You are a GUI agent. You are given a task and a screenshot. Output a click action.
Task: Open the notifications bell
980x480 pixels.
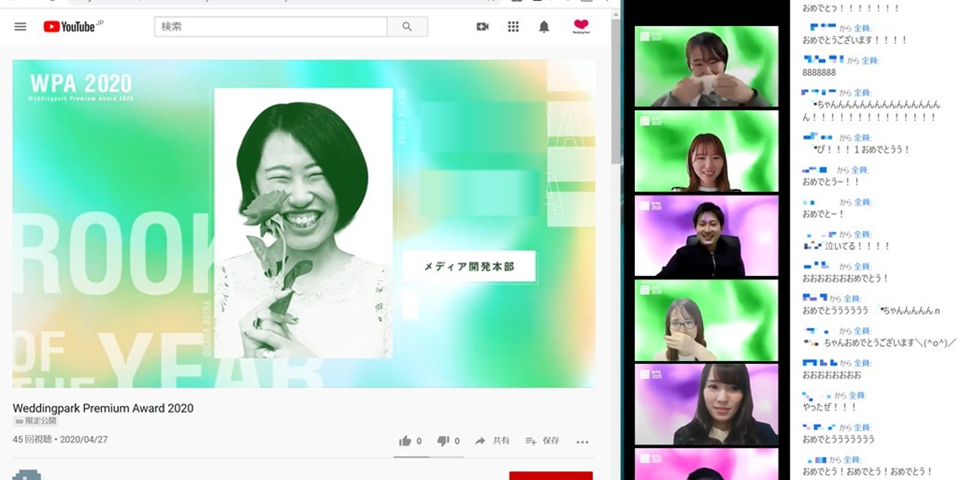(x=544, y=27)
